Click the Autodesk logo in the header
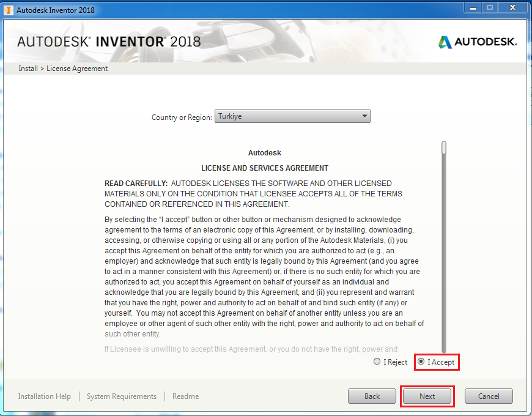532x416 pixels. (x=478, y=42)
